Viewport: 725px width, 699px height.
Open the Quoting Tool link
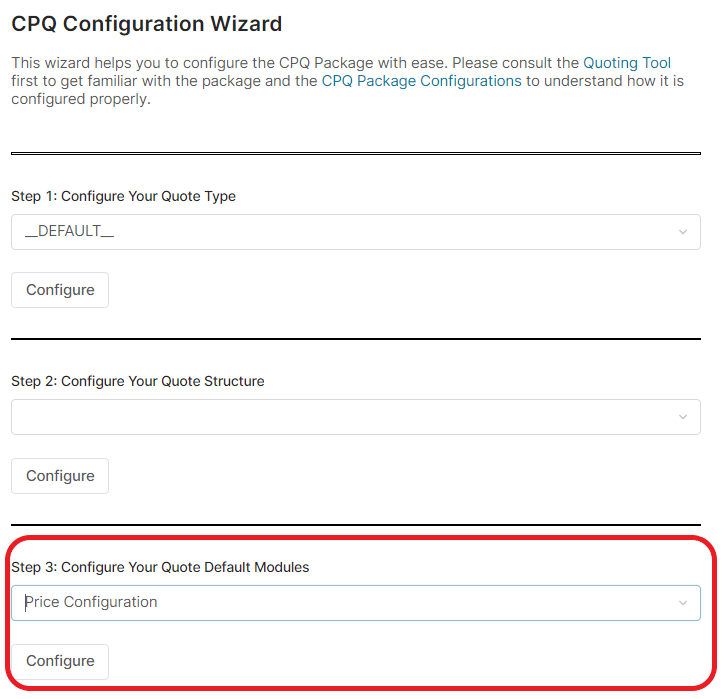pyautogui.click(x=627, y=62)
